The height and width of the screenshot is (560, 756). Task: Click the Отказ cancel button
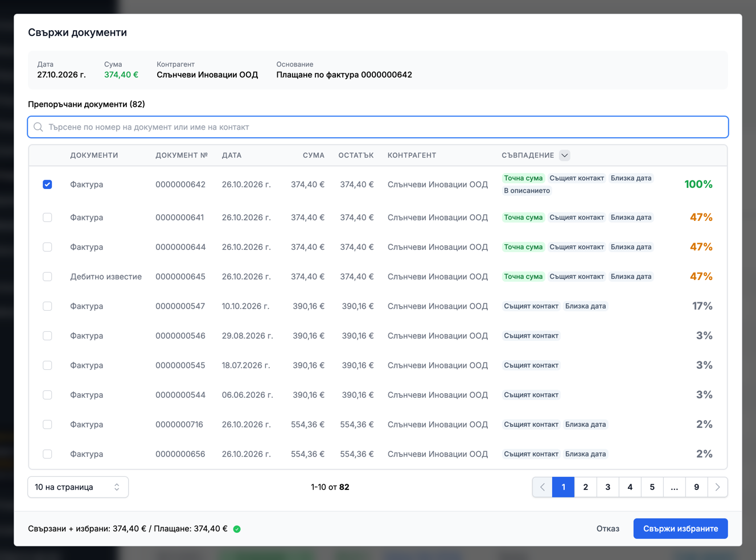point(607,529)
